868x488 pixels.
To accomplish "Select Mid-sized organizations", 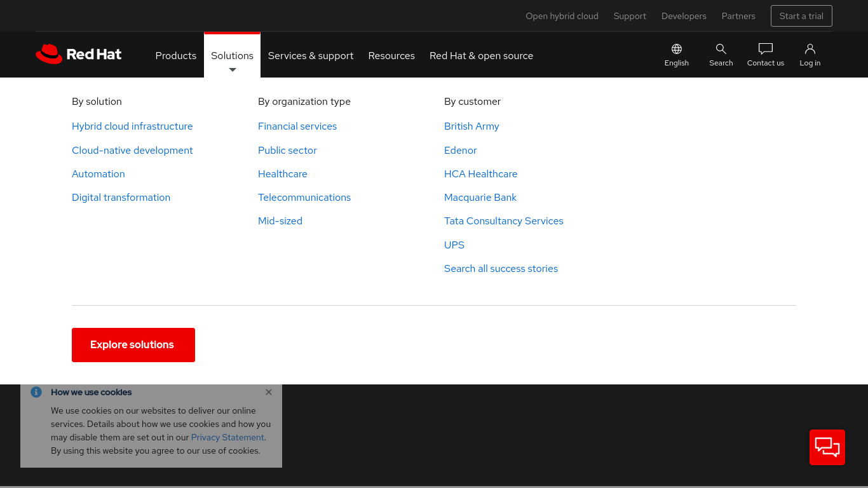I will pyautogui.click(x=280, y=221).
